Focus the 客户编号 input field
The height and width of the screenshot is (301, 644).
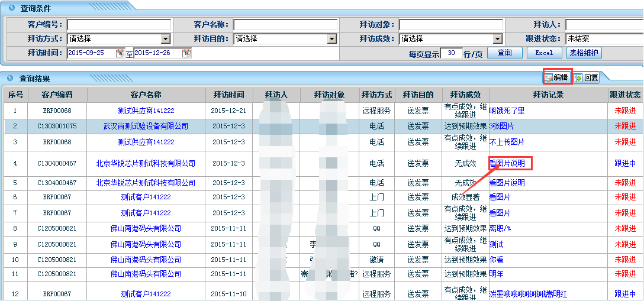[119, 25]
